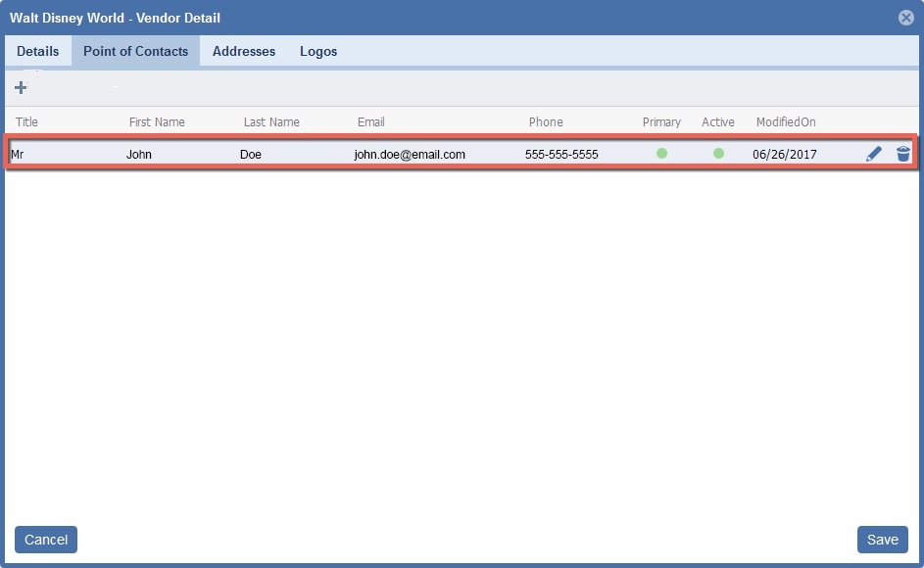Toggle the Active green indicator for John
Screen dimensions: 924x568
point(718,153)
